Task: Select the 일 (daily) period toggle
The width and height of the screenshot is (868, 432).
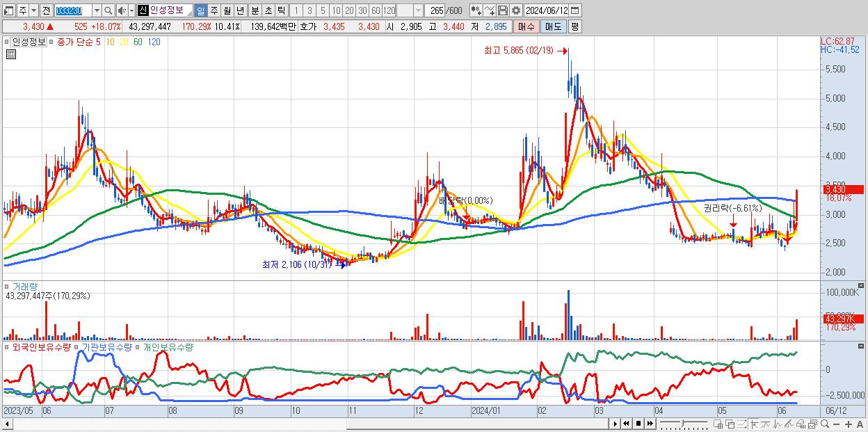Action: [200, 10]
